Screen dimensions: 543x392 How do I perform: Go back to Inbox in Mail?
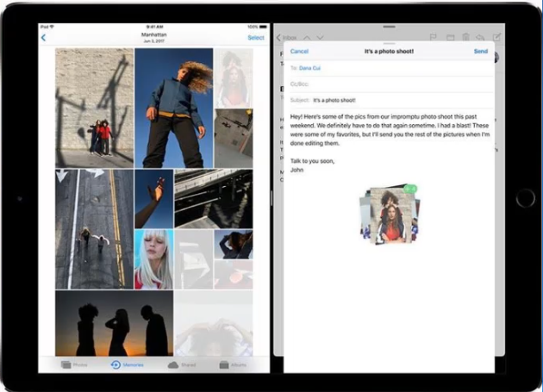(x=286, y=38)
